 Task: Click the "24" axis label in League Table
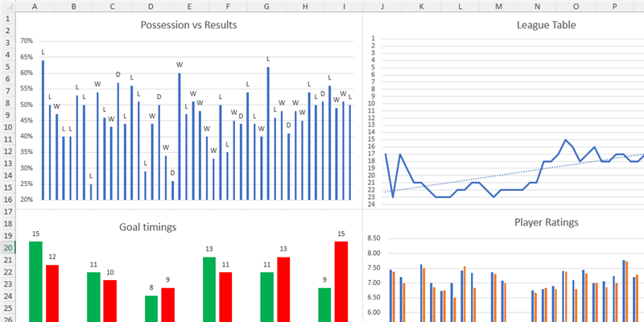(x=373, y=204)
